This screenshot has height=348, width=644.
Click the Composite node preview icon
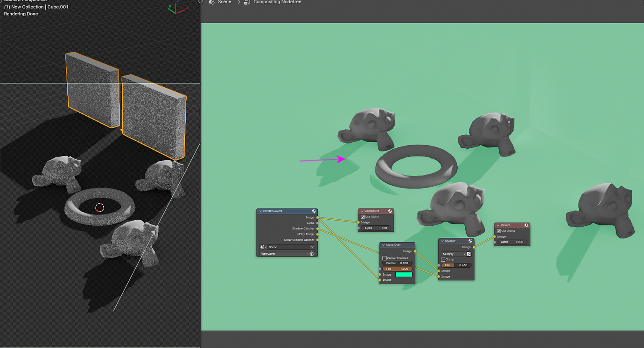[x=390, y=211]
